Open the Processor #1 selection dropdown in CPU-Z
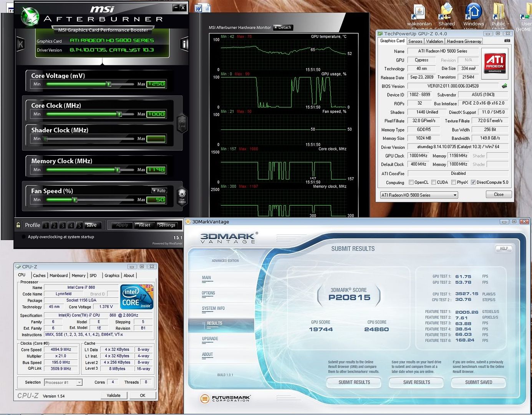 63,382
